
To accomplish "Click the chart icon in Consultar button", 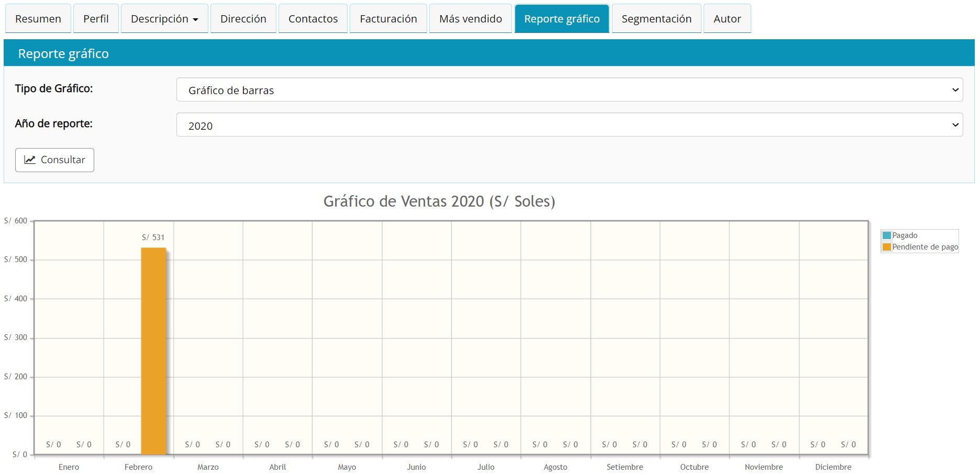I will point(30,160).
